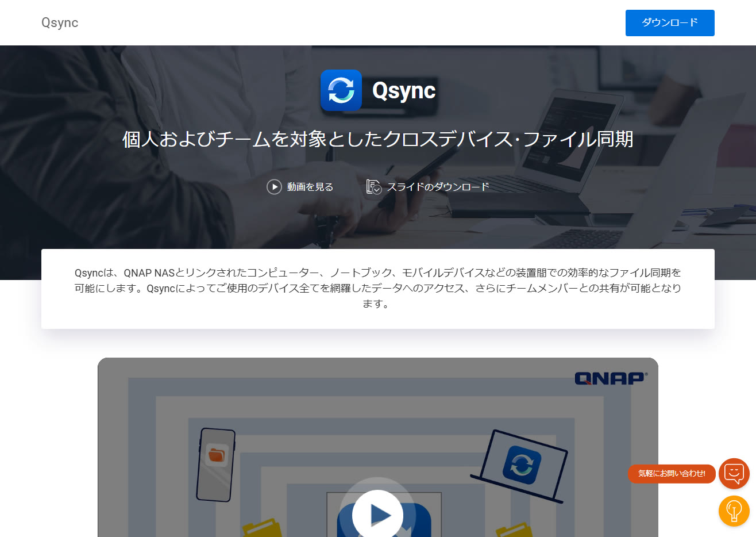Open the Qsync header title link
The height and width of the screenshot is (537, 756).
60,23
